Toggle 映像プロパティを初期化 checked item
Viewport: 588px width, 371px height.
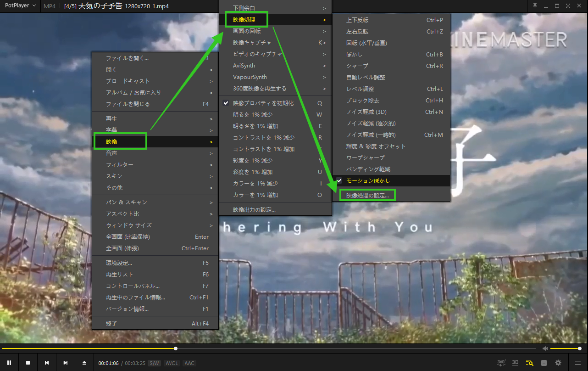275,103
